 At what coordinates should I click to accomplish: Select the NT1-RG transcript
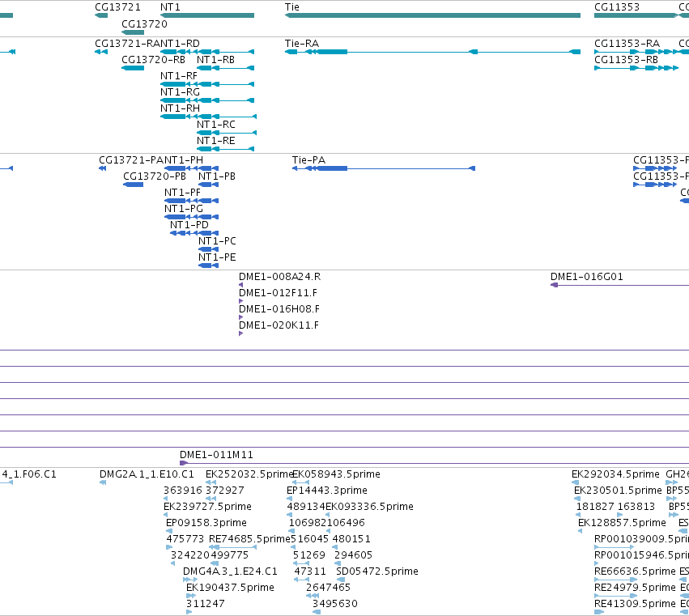(x=207, y=100)
